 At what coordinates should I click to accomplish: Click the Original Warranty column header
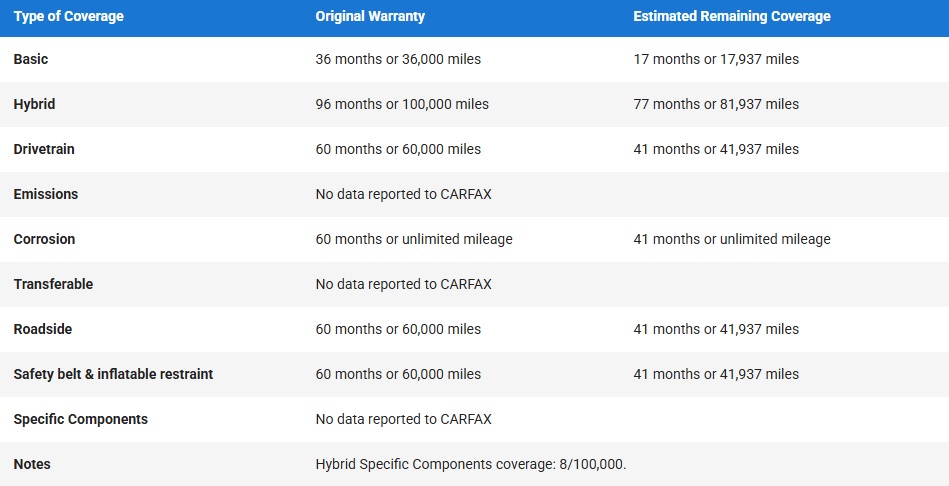[x=370, y=16]
